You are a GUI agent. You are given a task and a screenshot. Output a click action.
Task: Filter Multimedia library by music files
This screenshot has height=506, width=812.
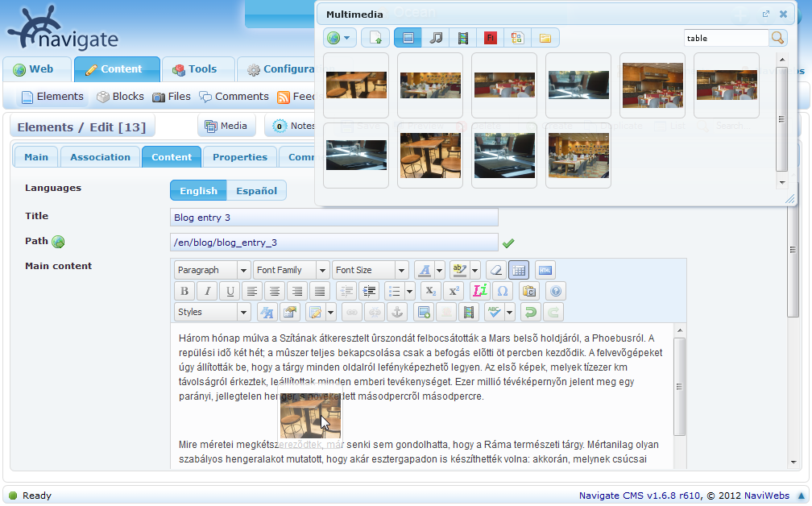pos(436,37)
